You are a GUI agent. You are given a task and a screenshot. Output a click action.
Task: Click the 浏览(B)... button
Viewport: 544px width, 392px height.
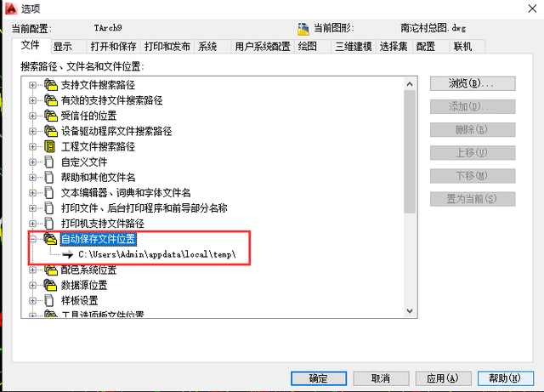click(x=473, y=83)
